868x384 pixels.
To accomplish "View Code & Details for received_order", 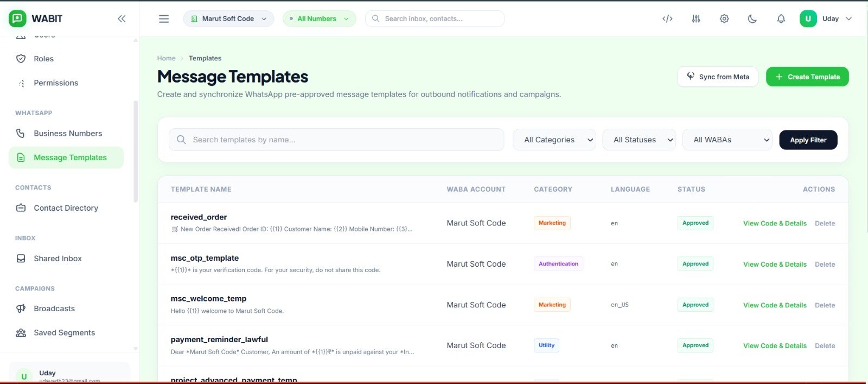I will pos(775,223).
